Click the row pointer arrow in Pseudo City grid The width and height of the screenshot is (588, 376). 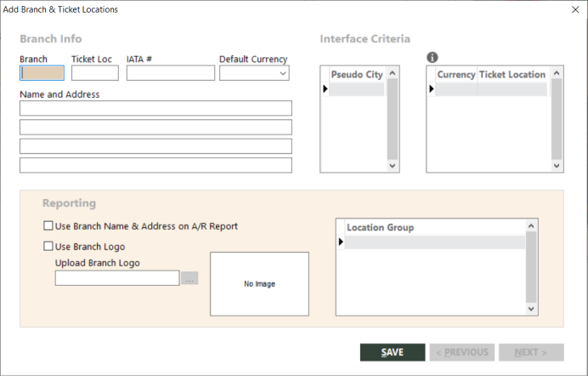(325, 89)
